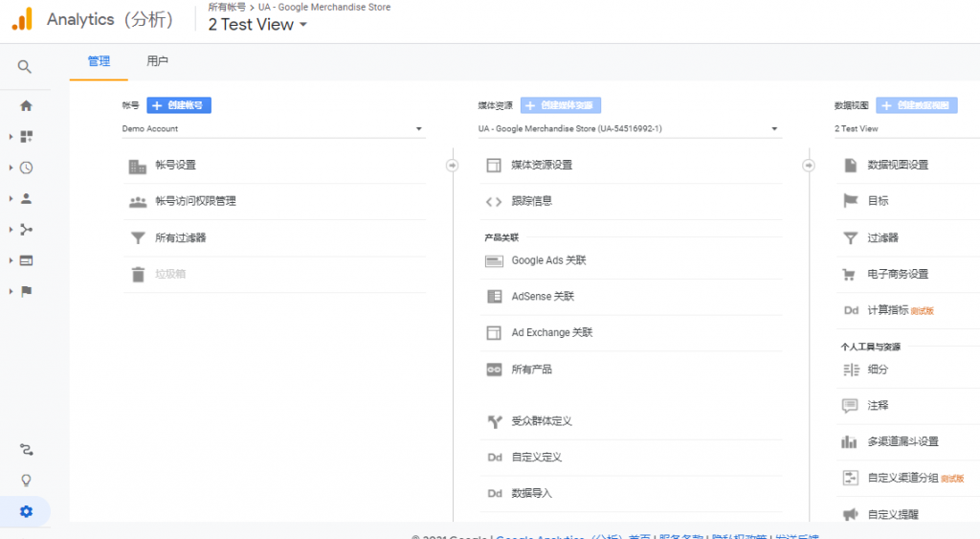This screenshot has width=980, height=539.
Task: Click speech bubble icon beside 注释
Action: [850, 406]
